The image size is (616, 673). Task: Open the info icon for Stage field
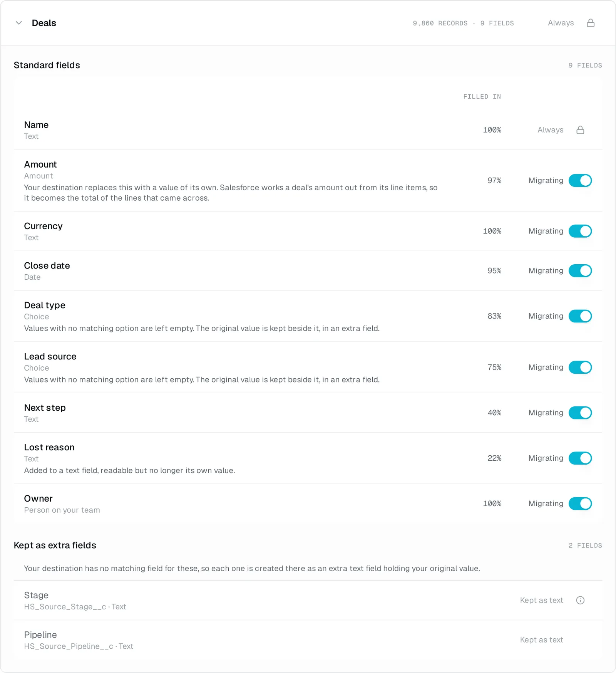tap(580, 600)
